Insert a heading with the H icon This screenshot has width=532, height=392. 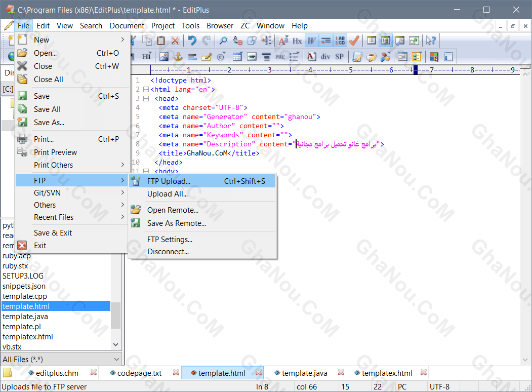[x=147, y=57]
